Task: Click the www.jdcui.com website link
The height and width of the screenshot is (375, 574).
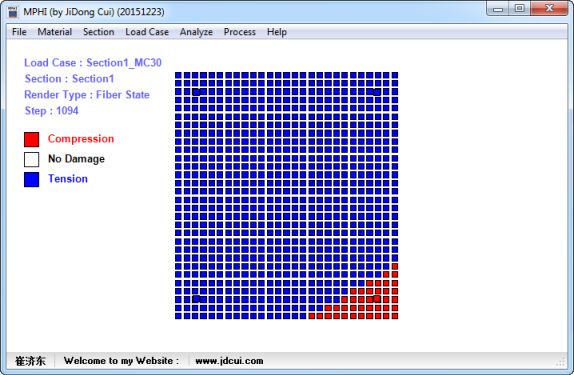Action: [229, 361]
